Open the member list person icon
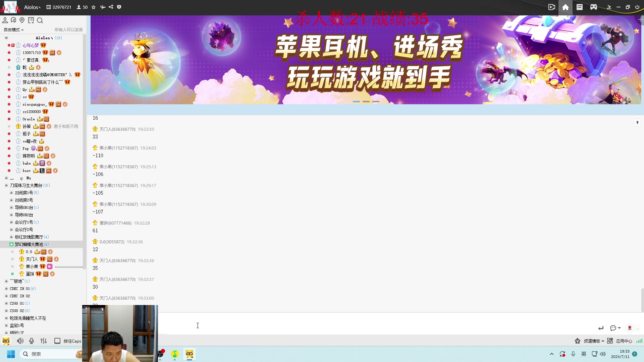644x362 pixels. coord(5,20)
